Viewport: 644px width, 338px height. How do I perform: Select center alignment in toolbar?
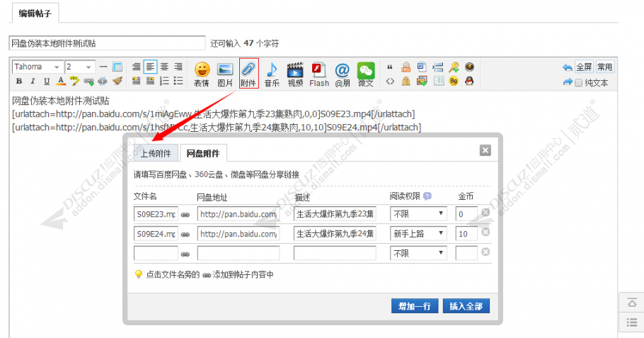(x=164, y=67)
